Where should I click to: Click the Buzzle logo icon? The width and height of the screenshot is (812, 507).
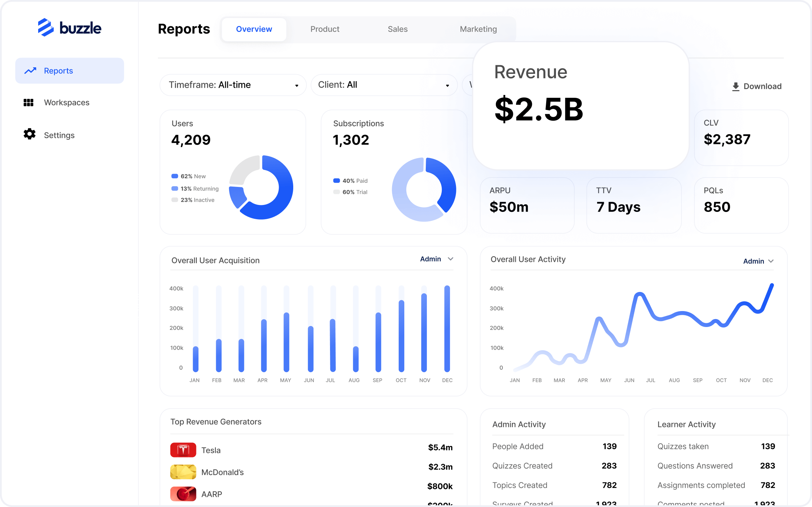coord(46,27)
